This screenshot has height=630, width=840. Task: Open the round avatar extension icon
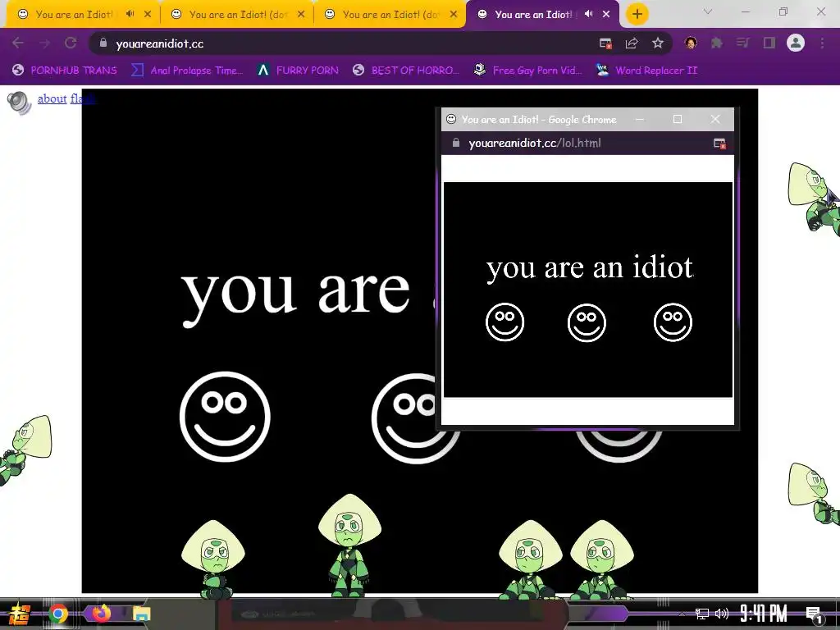tap(691, 43)
